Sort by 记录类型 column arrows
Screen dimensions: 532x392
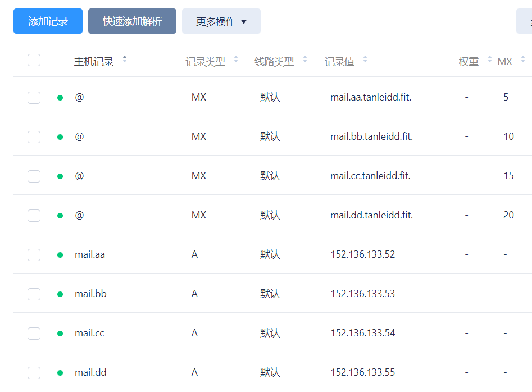236,59
